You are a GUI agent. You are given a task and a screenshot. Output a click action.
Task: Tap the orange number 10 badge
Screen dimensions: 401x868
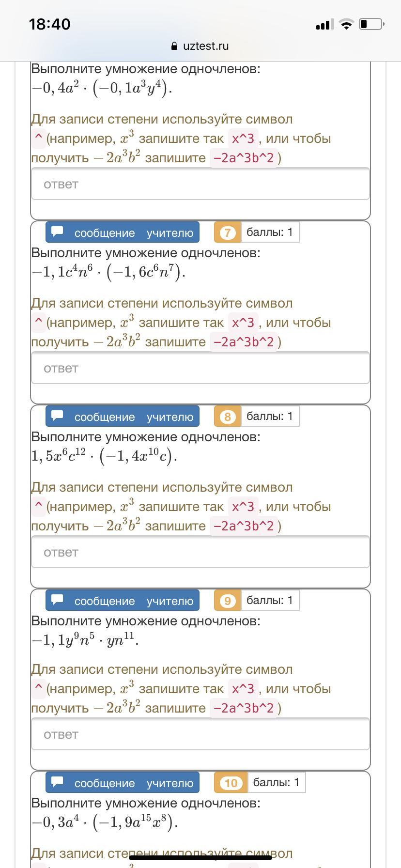click(x=231, y=783)
